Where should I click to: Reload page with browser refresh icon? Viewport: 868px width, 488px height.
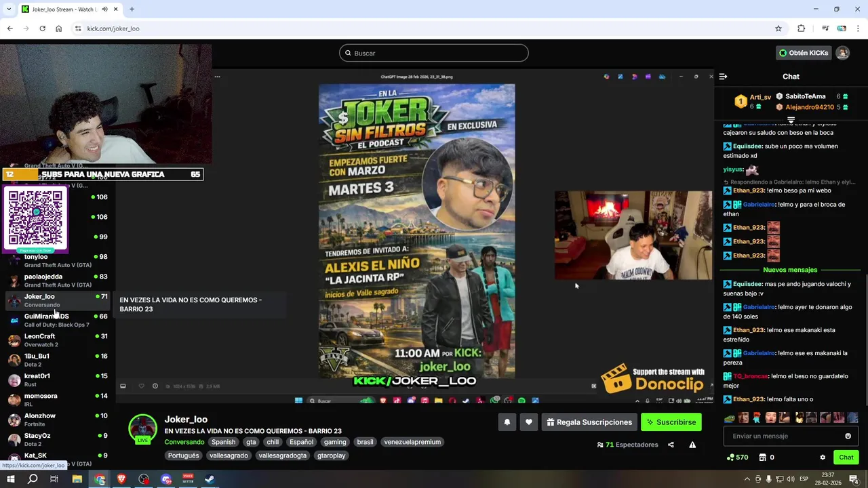(42, 28)
